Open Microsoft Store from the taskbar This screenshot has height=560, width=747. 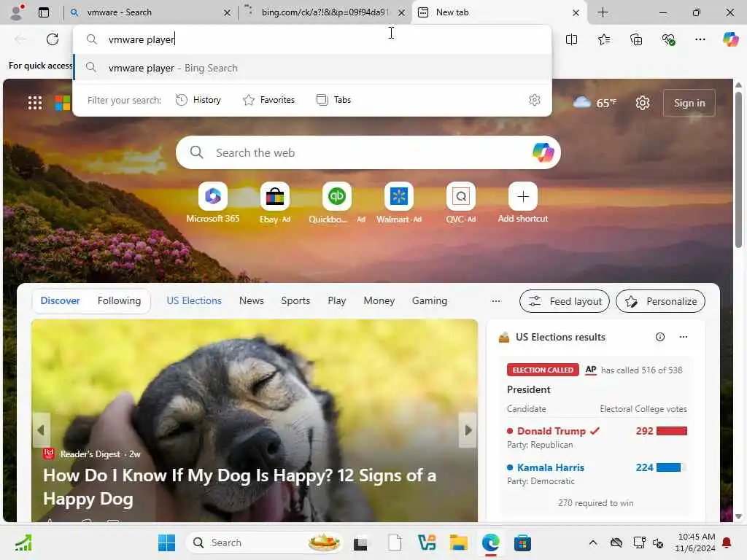point(522,542)
